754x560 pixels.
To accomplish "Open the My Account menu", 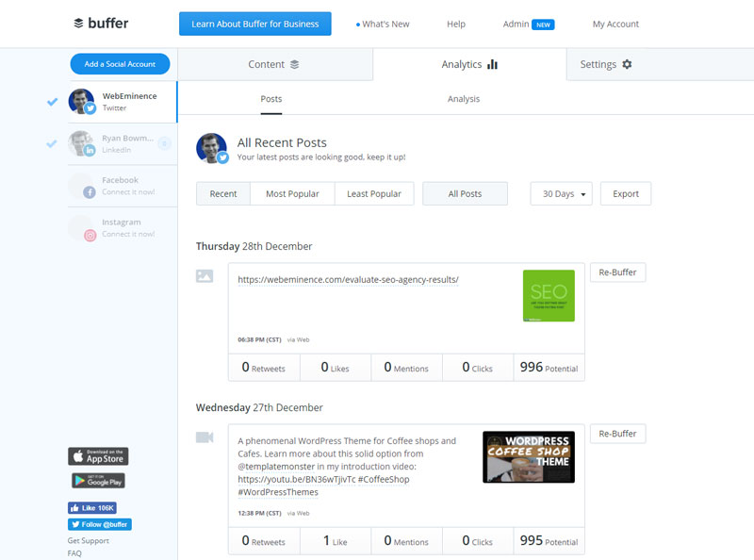I will [615, 25].
